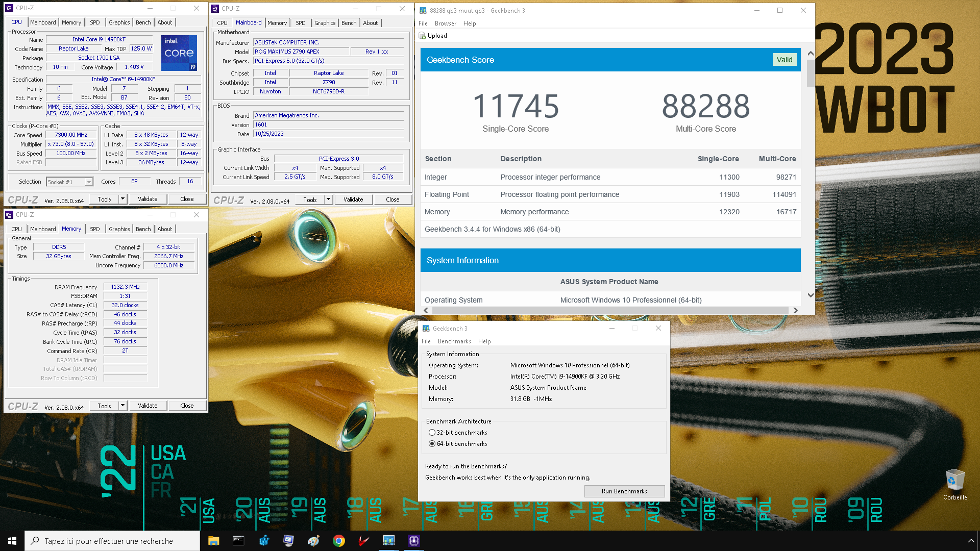The height and width of the screenshot is (551, 980).
Task: Open Corbeille recycle bin on desktop
Action: (954, 484)
